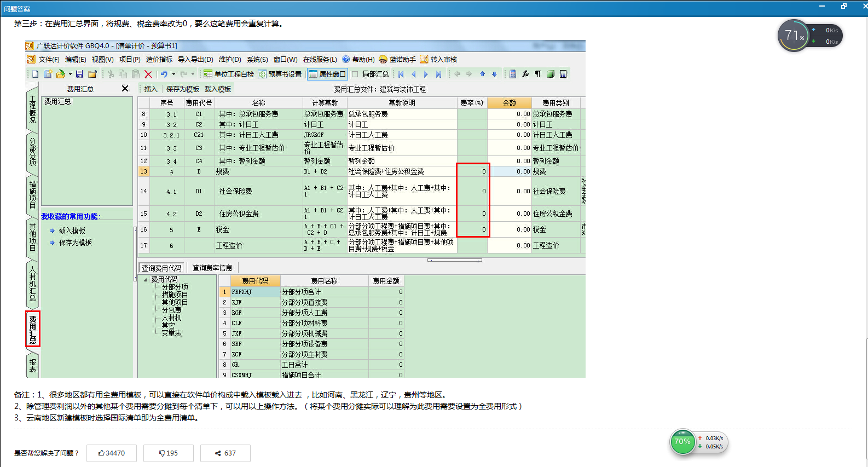Jump to last record navigation icon
868x467 pixels.
coord(438,74)
